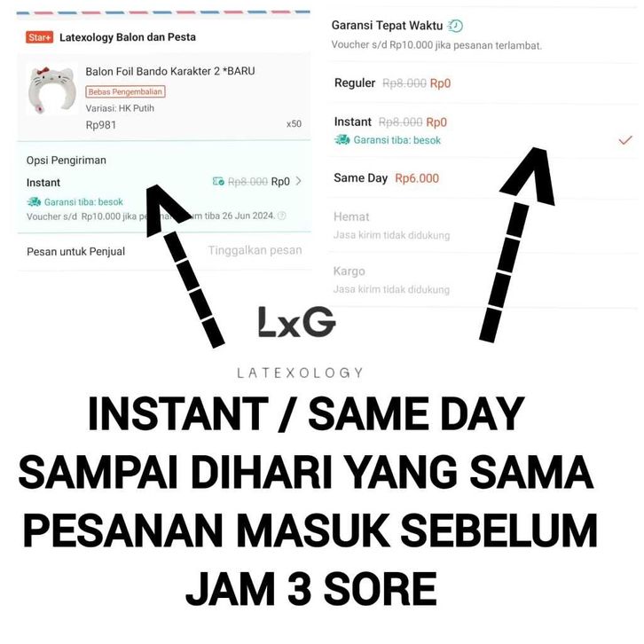Tap the Garansi Tepat Waktu clock icon
The width and height of the screenshot is (644, 644).
pos(455,26)
